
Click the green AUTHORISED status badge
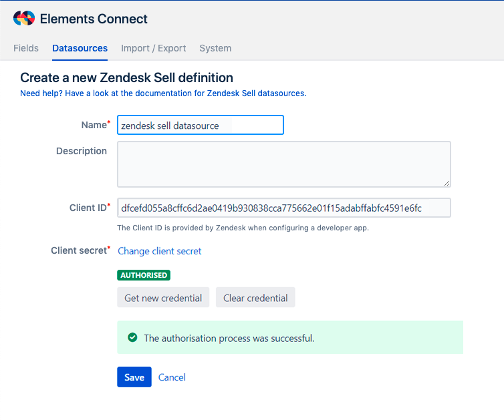[144, 275]
